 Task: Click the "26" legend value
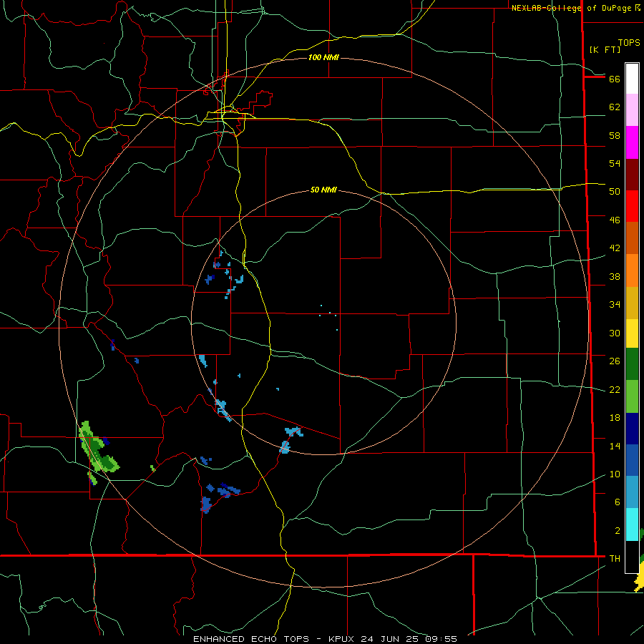tap(615, 361)
